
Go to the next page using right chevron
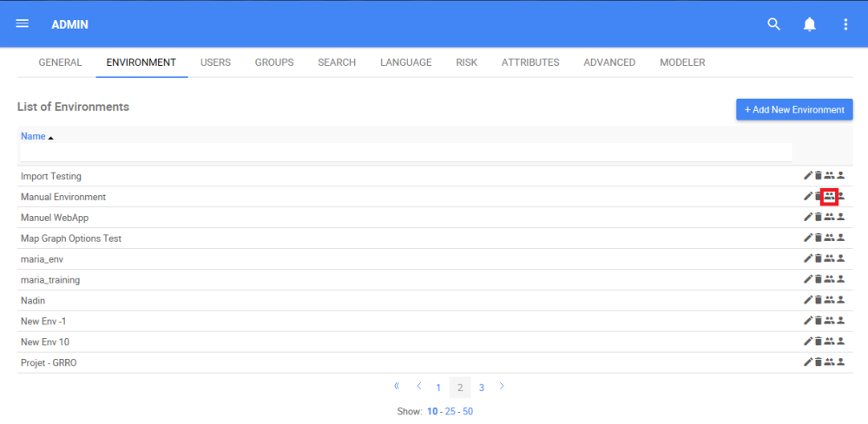tap(502, 386)
